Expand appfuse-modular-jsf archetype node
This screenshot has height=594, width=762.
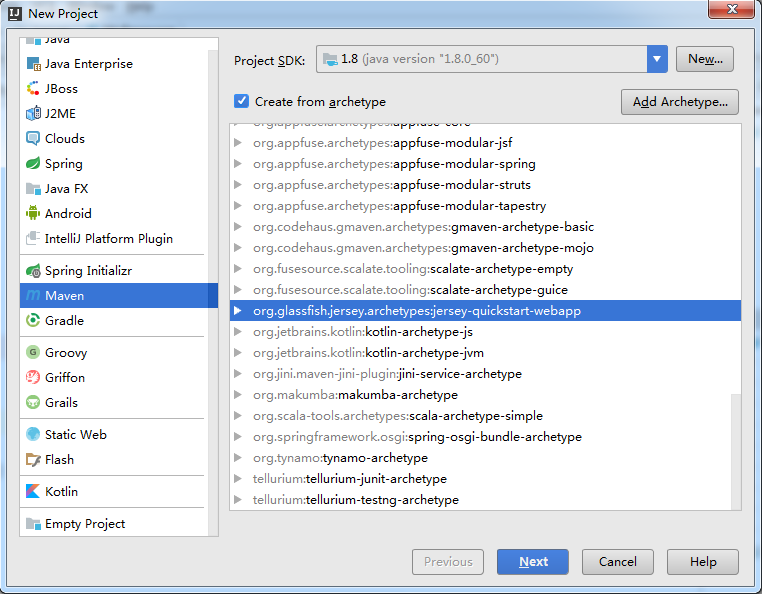point(238,142)
